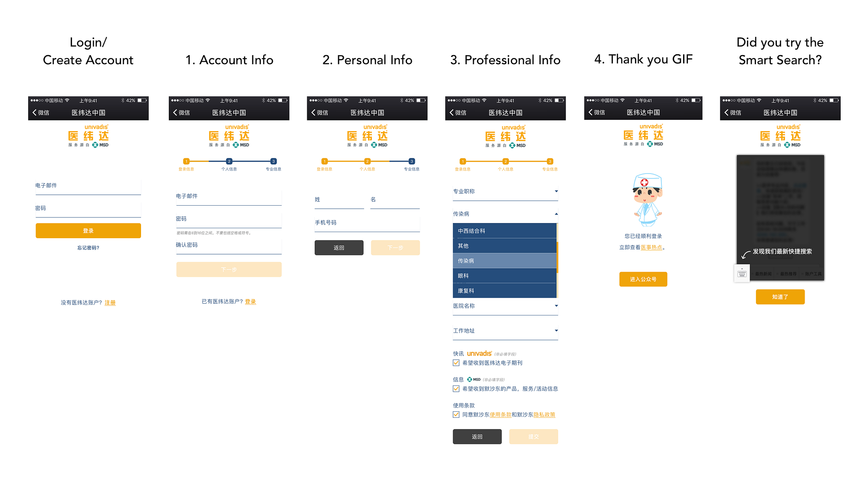Image resolution: width=868 pixels, height=482 pixels.
Task: Select step 2 circle in Account Info progress bar
Action: (x=229, y=161)
